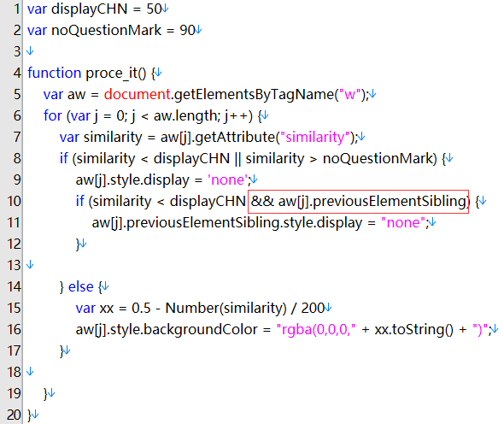Click the "none" string on line 11
Viewport: 504px width, 424px height.
pyautogui.click(x=403, y=222)
